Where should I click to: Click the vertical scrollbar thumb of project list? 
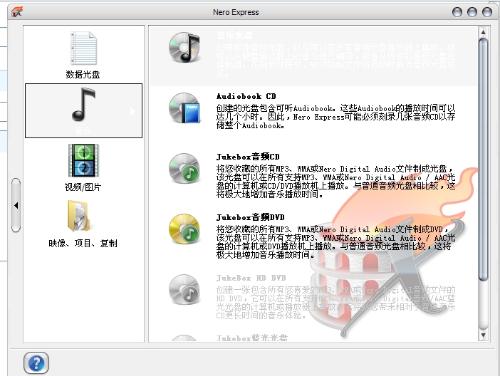pos(483,159)
